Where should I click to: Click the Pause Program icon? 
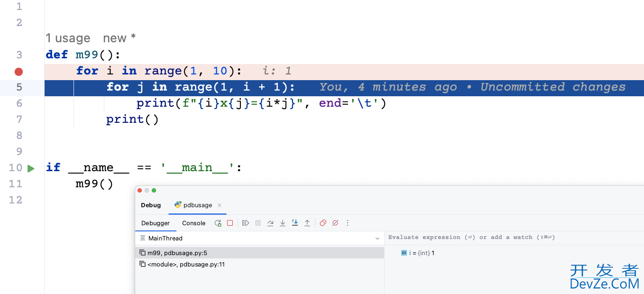(x=258, y=223)
